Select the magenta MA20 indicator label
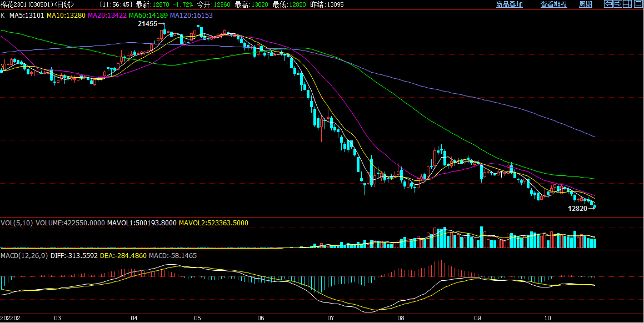 pos(107,16)
